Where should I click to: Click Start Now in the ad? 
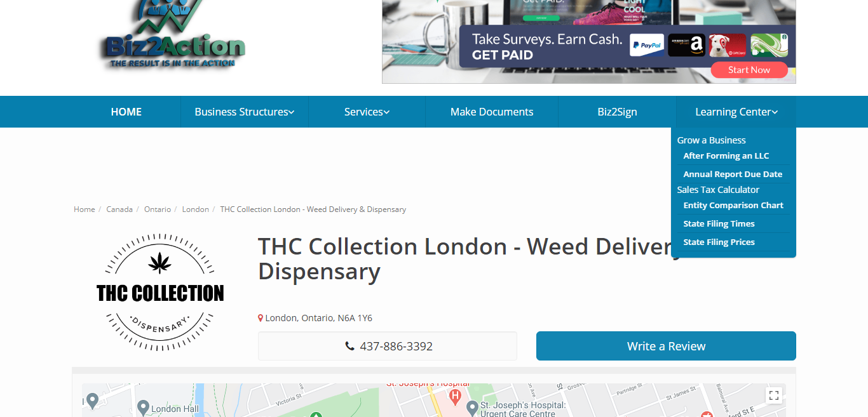[749, 70]
